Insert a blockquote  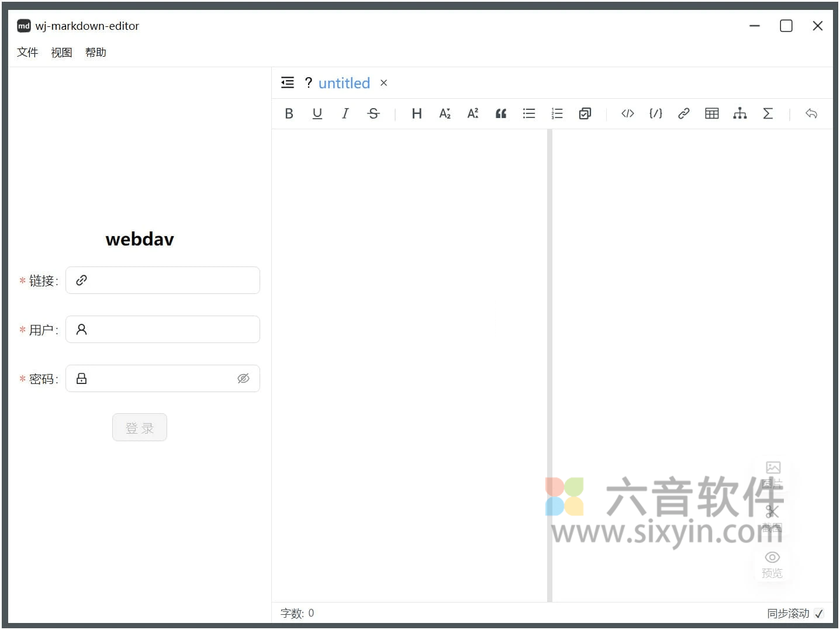[500, 113]
